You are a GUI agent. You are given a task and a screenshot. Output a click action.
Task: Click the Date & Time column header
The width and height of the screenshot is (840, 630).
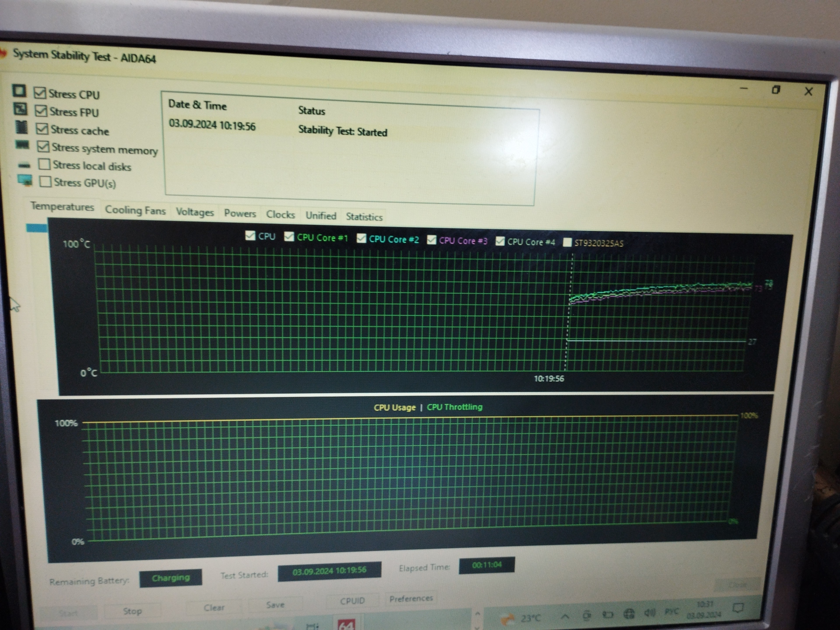point(197,105)
